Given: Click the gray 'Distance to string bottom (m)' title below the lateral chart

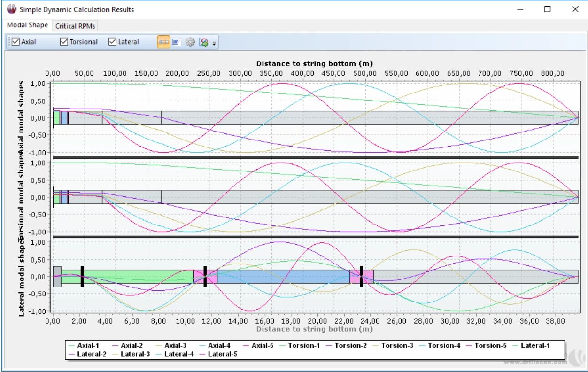Looking at the screenshot, I should pos(315,329).
